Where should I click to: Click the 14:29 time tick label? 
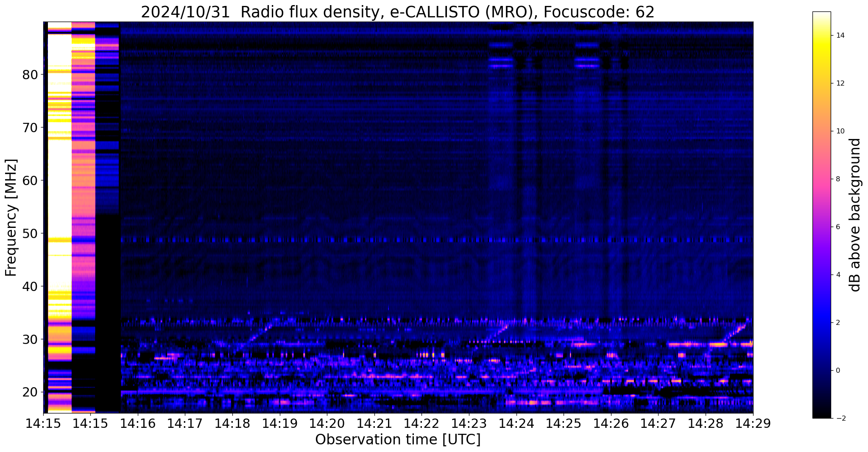pos(753,424)
